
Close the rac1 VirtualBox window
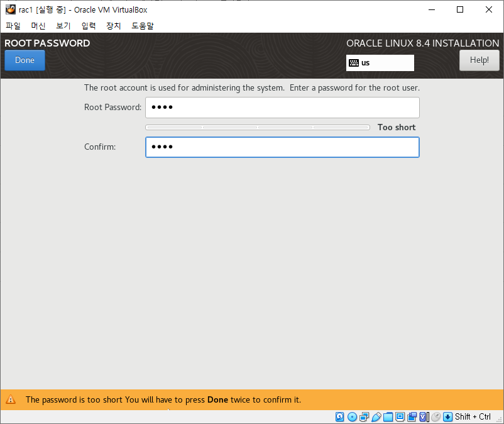488,9
